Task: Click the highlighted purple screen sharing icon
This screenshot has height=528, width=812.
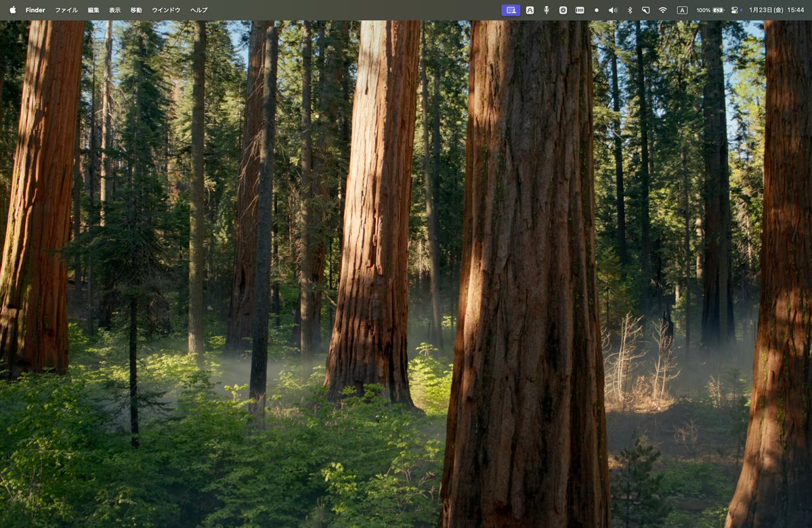Action: (511, 10)
